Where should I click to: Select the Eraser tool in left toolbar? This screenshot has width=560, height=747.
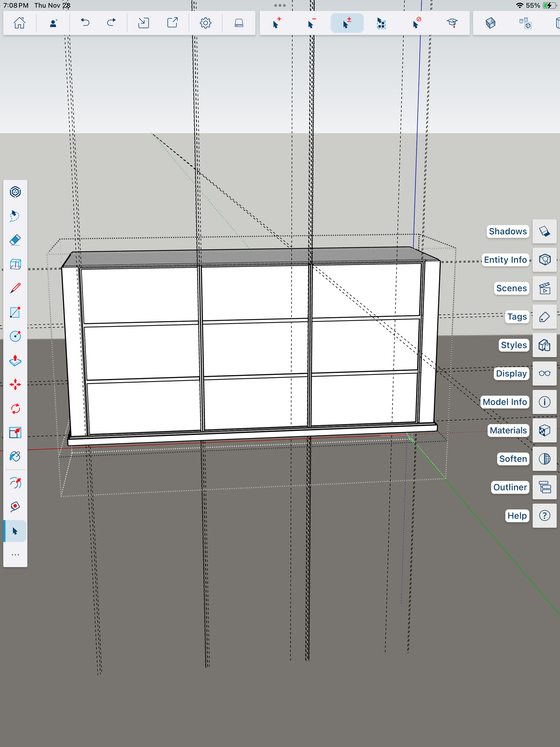[x=15, y=240]
